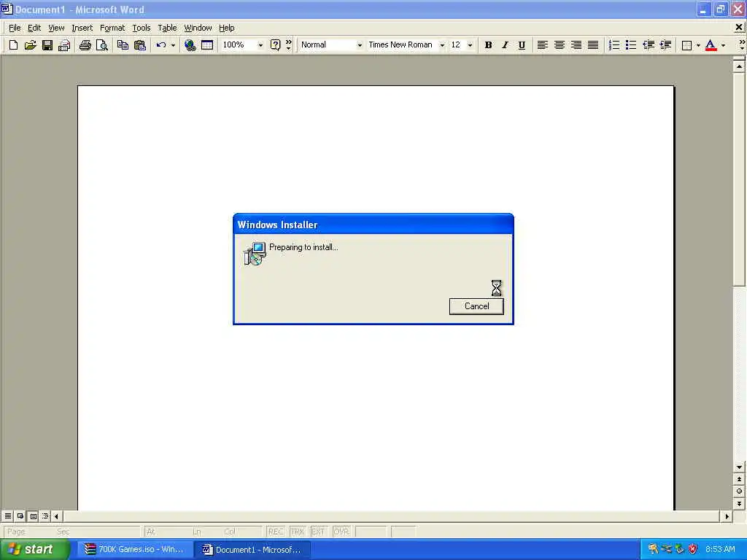Expand the border style dropdown arrow

coord(698,45)
